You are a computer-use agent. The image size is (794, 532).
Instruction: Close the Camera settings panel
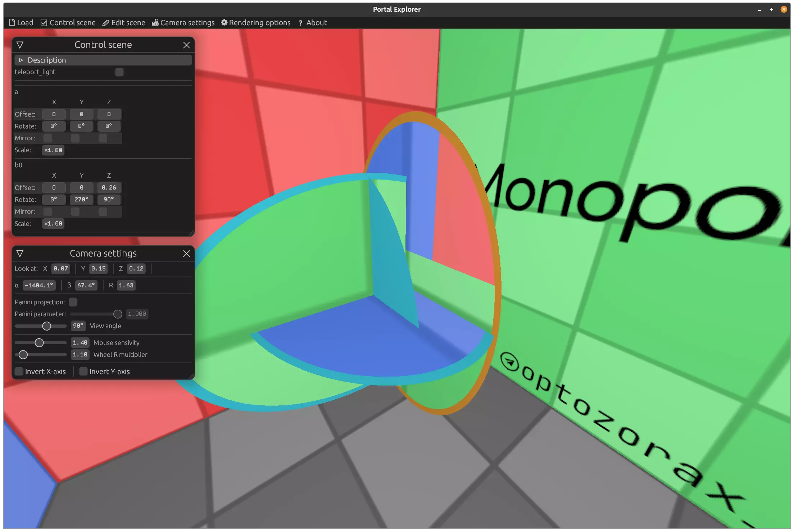coord(186,254)
